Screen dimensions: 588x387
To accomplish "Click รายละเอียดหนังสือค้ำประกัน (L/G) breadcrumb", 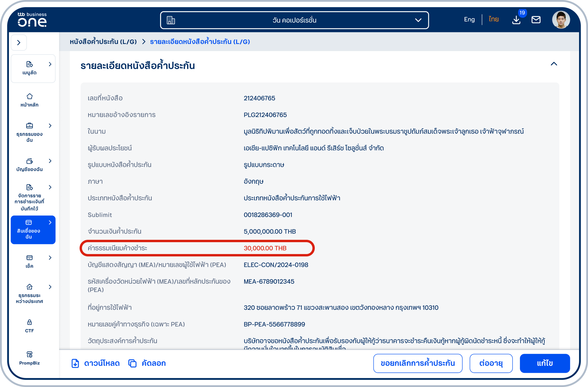I will point(200,42).
